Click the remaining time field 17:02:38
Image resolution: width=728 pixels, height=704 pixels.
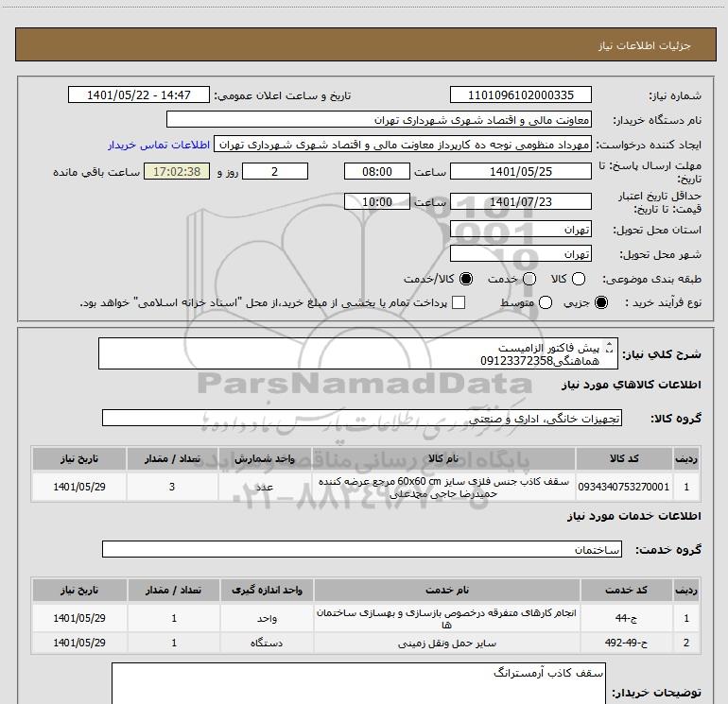pos(177,171)
